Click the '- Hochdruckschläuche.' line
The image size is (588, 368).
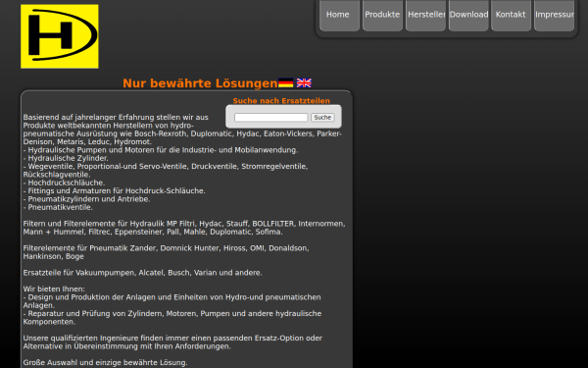[64, 183]
